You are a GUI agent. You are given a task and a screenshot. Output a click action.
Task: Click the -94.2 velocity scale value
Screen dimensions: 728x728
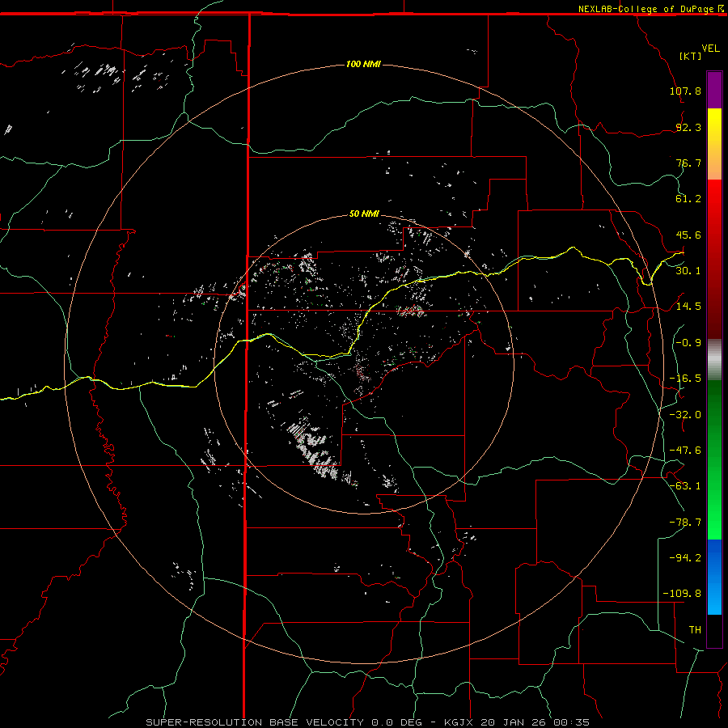tap(685, 558)
